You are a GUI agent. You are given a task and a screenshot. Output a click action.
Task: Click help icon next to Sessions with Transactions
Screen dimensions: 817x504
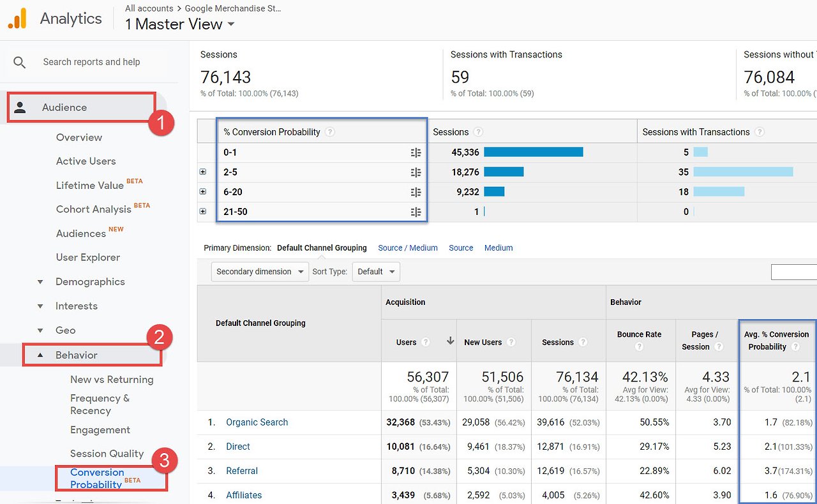coord(760,132)
